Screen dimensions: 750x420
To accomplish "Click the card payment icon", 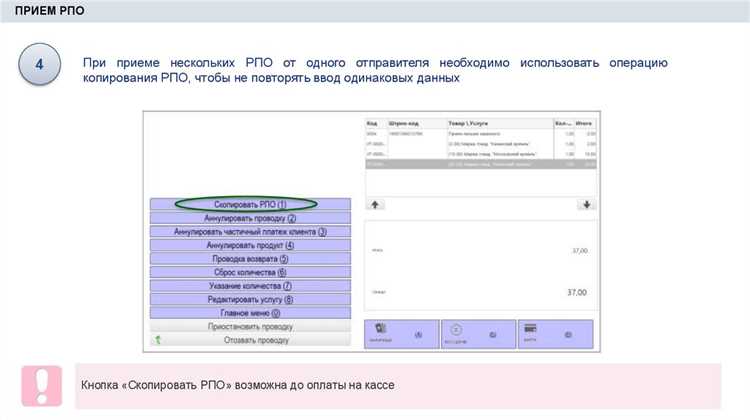I will click(x=530, y=329).
